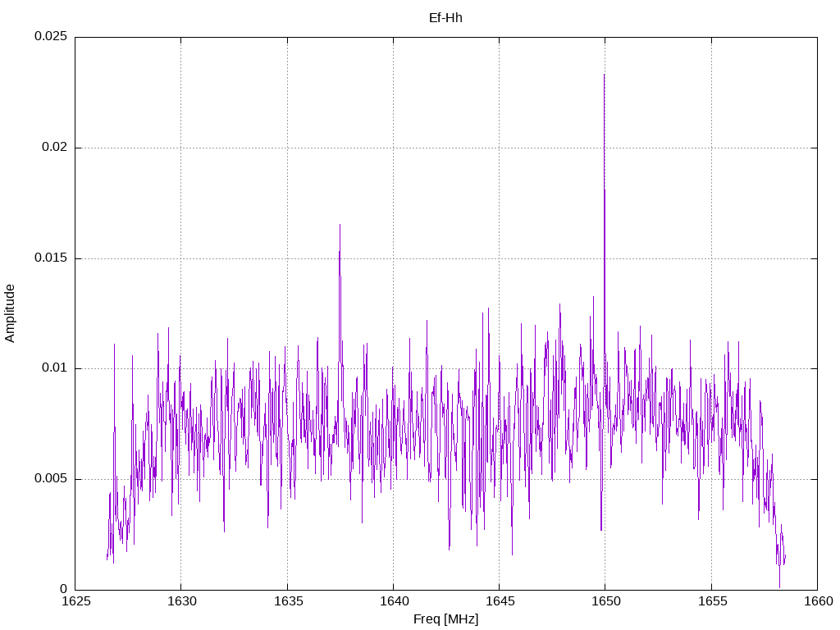Click x-axis tick label 1630
This screenshot has width=840, height=630.
[182, 601]
